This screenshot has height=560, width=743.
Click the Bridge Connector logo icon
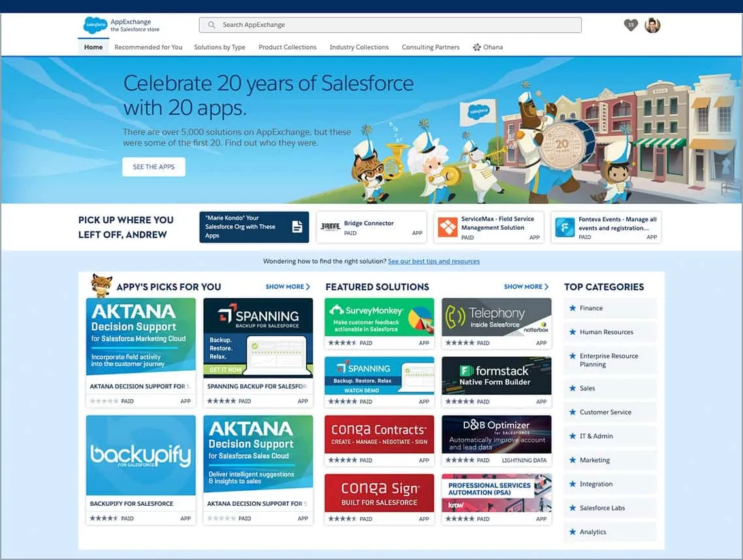click(330, 227)
